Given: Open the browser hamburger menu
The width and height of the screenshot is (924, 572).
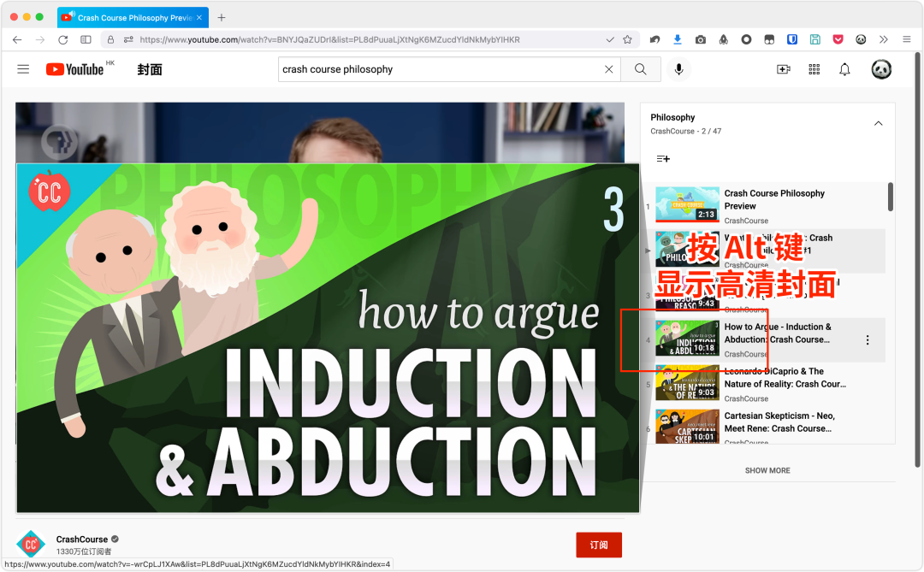Looking at the screenshot, I should tap(906, 39).
